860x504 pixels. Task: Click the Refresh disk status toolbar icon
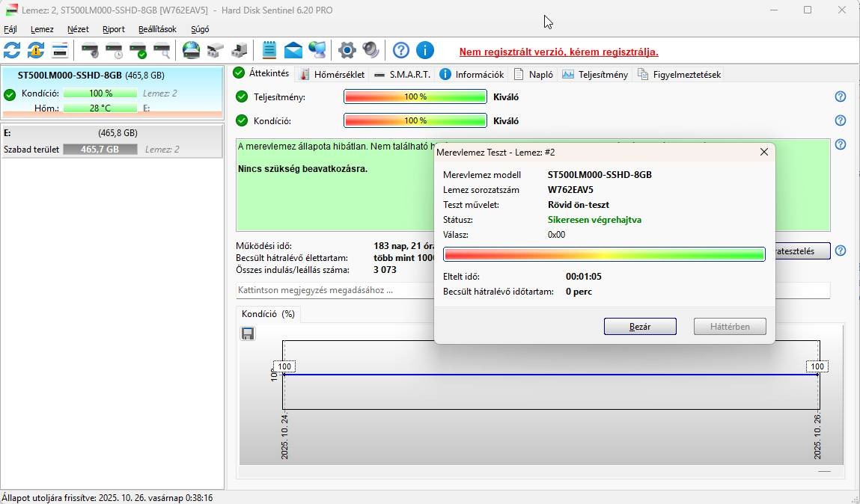point(12,50)
